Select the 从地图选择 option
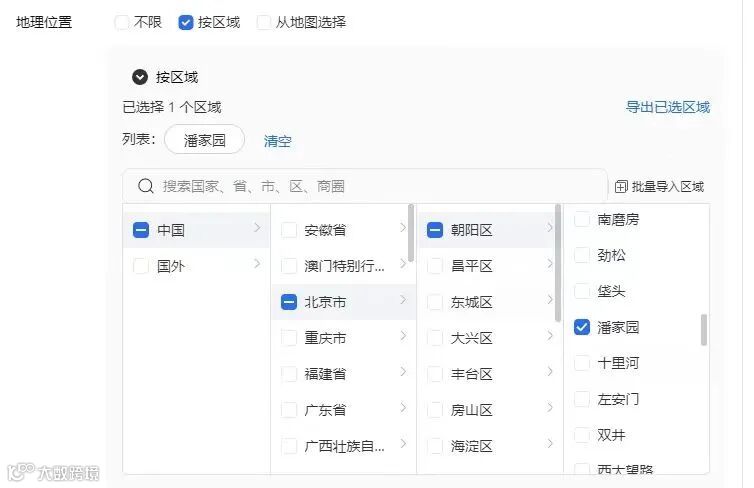The image size is (754, 488). pos(264,22)
